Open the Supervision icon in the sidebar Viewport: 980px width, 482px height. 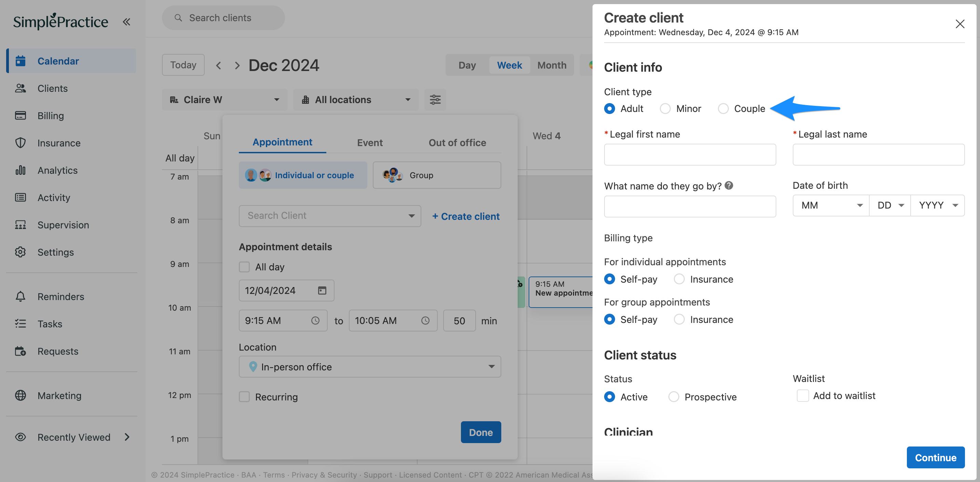[x=21, y=225]
